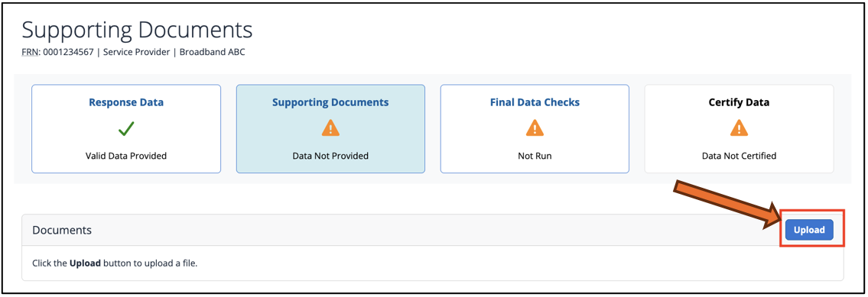
Task: Open the Final Data Checks step
Action: [x=535, y=102]
